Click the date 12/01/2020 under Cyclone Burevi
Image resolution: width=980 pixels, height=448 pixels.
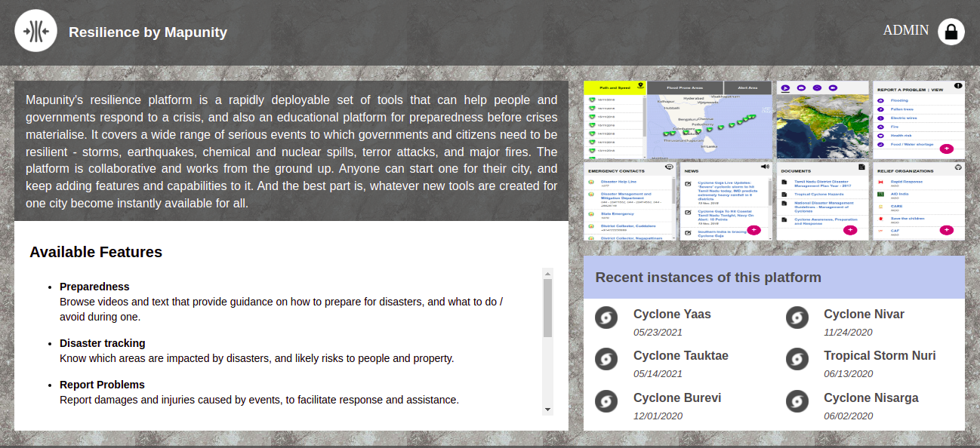(x=658, y=416)
